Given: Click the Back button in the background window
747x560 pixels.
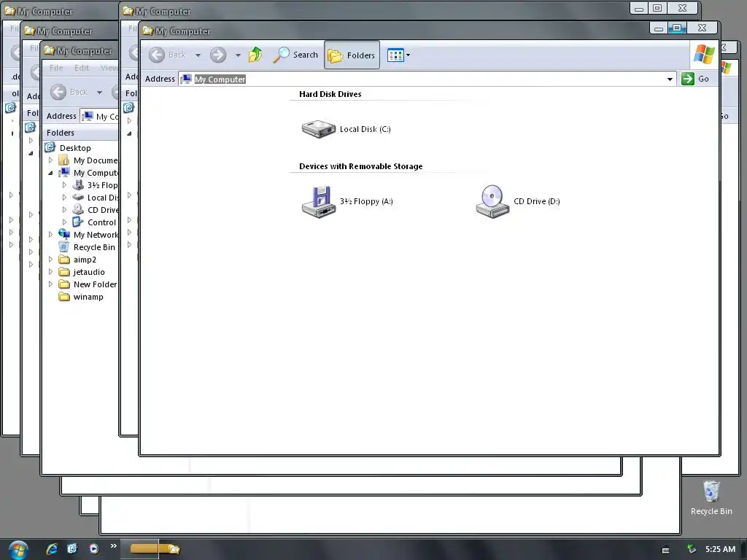Looking at the screenshot, I should click(69, 92).
